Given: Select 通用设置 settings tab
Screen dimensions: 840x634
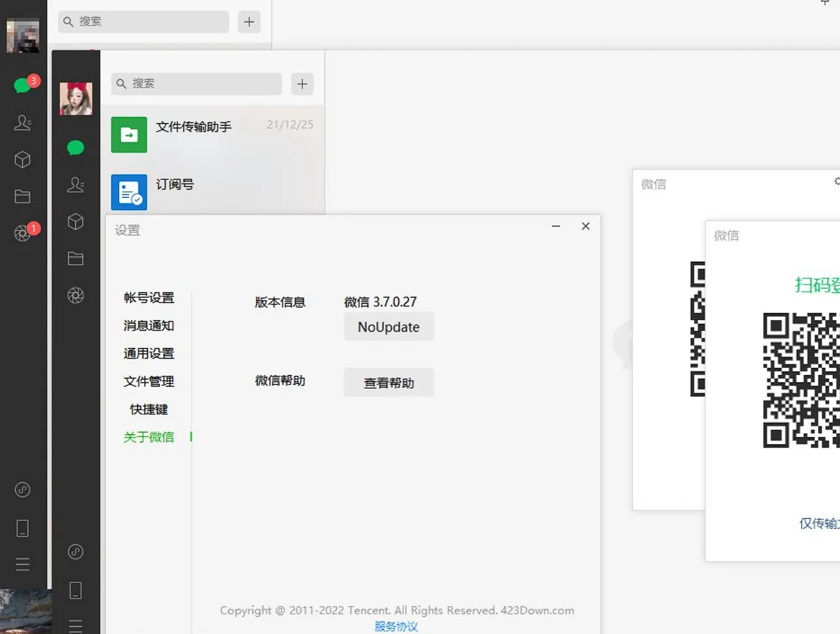Looking at the screenshot, I should pyautogui.click(x=149, y=353).
